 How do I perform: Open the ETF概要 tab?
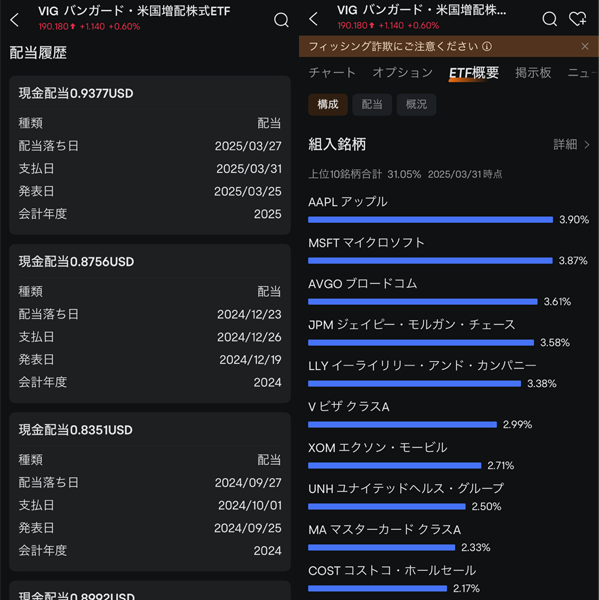(474, 73)
